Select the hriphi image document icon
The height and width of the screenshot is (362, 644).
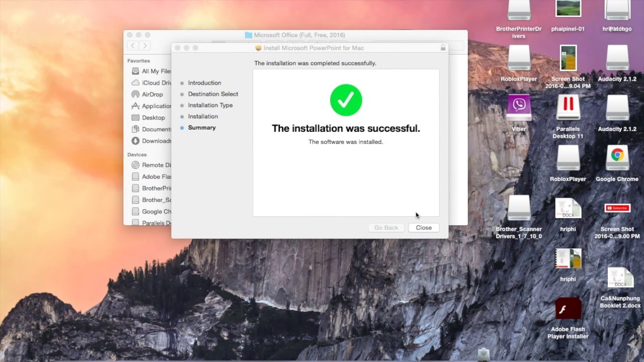pyautogui.click(x=568, y=259)
